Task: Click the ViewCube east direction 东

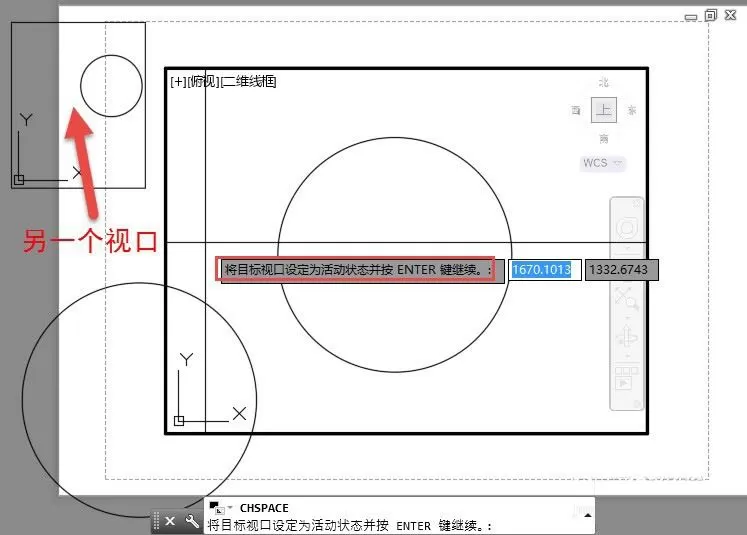Action: (632, 111)
